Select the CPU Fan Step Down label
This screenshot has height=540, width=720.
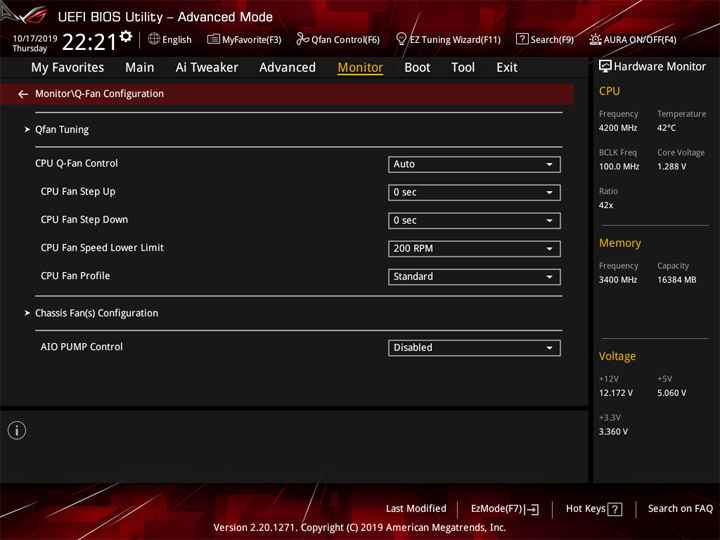click(x=84, y=219)
